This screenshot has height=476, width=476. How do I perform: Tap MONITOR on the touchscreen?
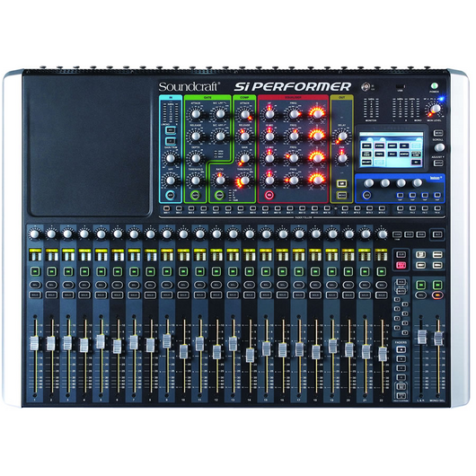tap(404, 154)
